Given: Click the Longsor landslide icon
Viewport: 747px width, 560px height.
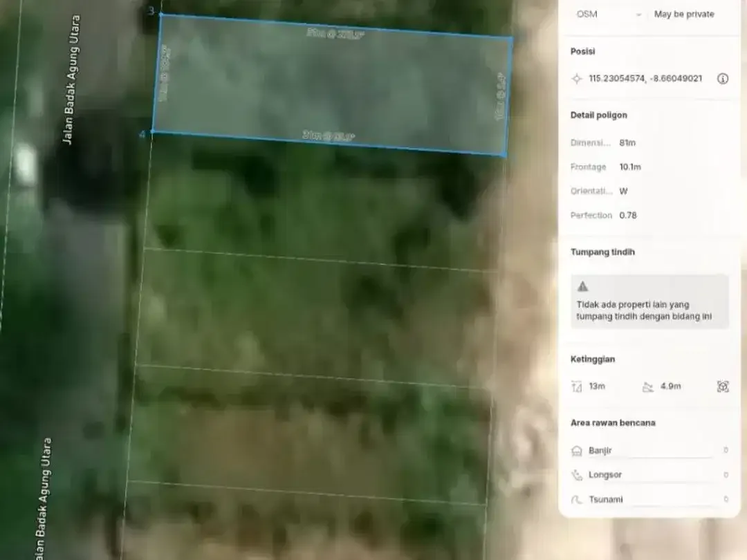Looking at the screenshot, I should click(x=576, y=475).
